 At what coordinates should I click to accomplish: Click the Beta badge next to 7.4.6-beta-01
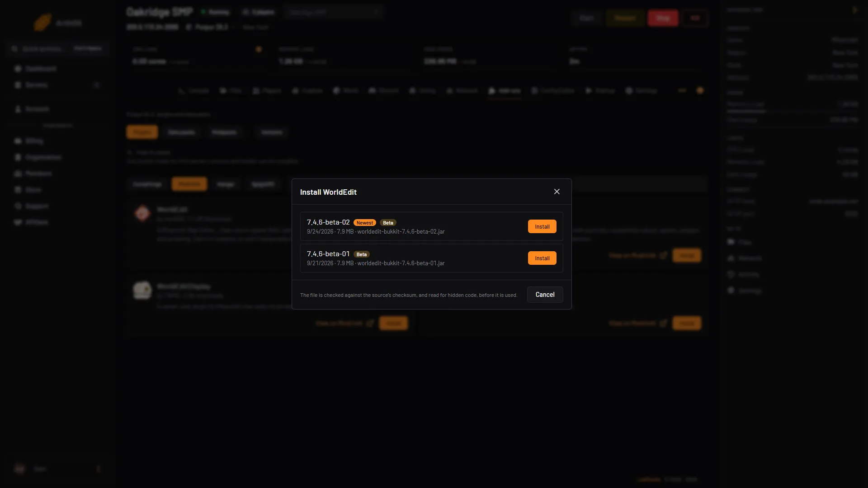361,254
